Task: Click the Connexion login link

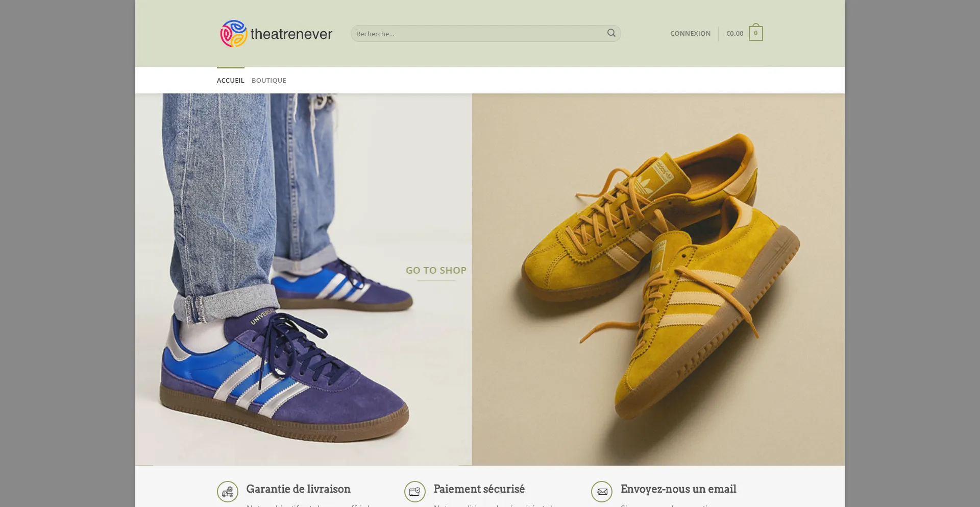Action: coord(690,34)
